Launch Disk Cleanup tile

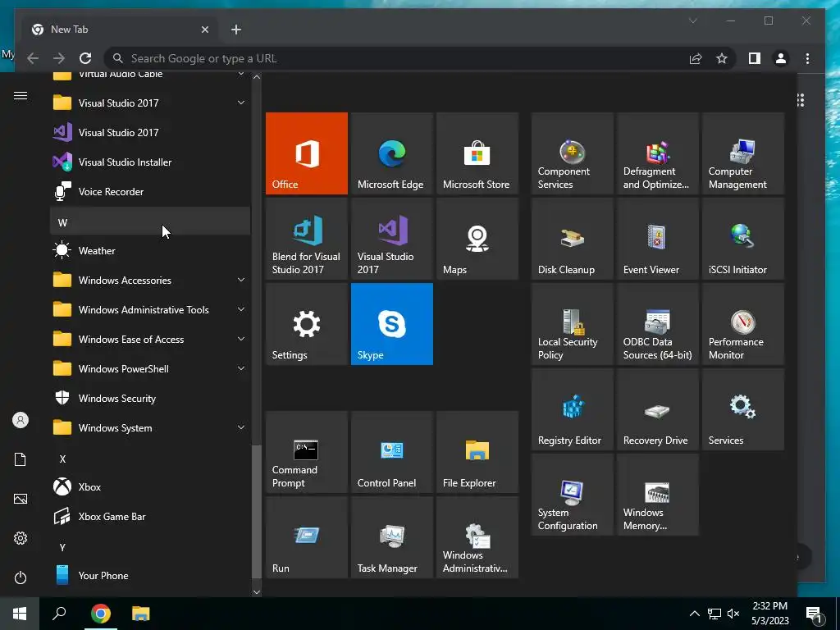click(572, 239)
